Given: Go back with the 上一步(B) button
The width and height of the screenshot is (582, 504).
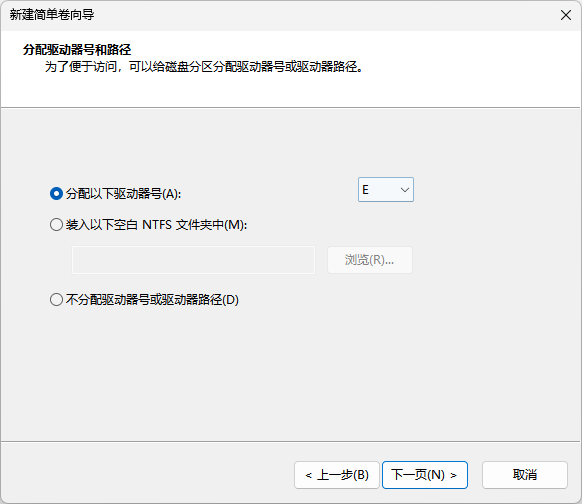Looking at the screenshot, I should click(337, 475).
